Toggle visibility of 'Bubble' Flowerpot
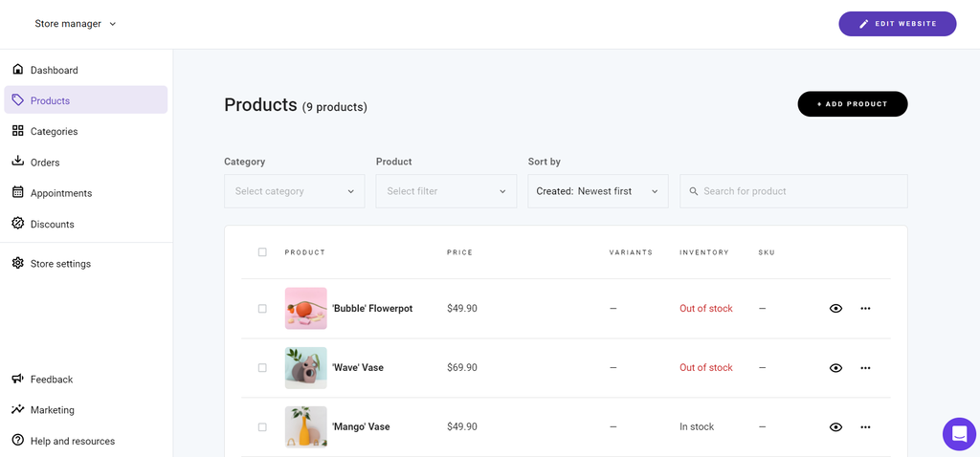980x457 pixels. click(x=835, y=309)
